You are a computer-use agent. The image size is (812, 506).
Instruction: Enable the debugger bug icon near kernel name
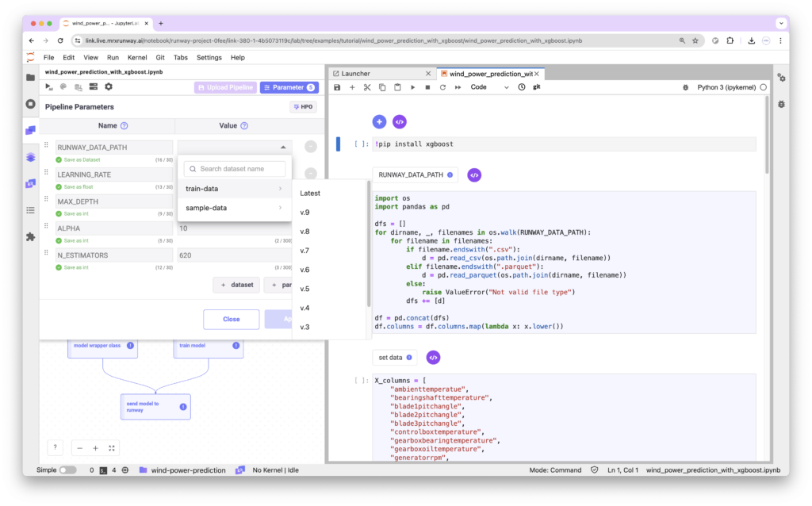coord(685,87)
